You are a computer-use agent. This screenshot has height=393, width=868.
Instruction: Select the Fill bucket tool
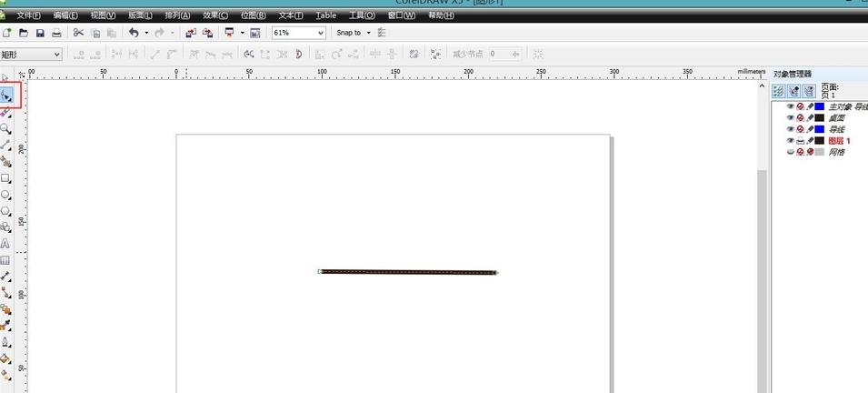pyautogui.click(x=5, y=358)
